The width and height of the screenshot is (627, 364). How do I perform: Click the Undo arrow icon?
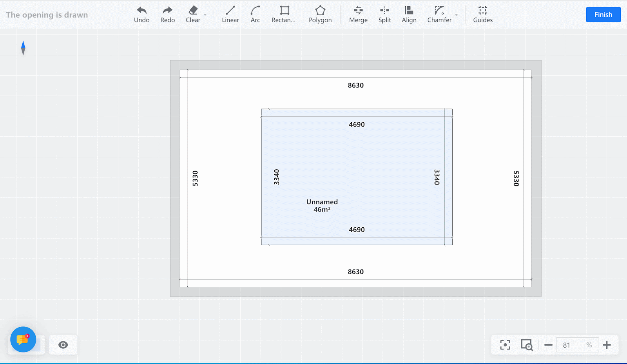pyautogui.click(x=141, y=11)
